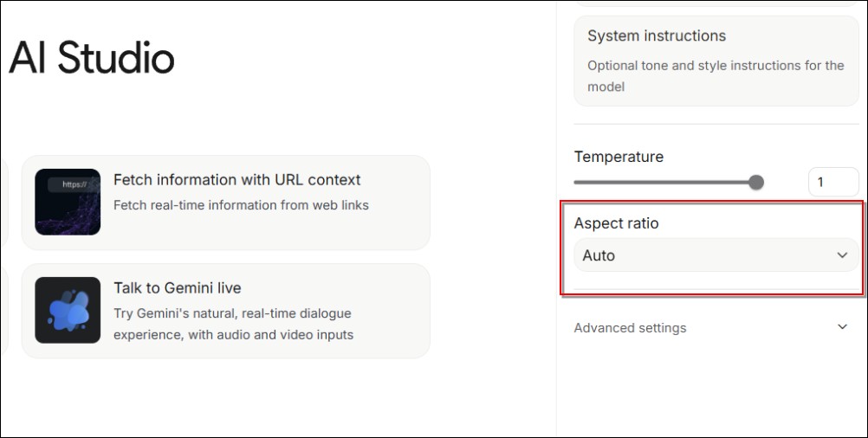Select the "Auto" value in Aspect ratio
This screenshot has height=438, width=868.
[x=599, y=255]
